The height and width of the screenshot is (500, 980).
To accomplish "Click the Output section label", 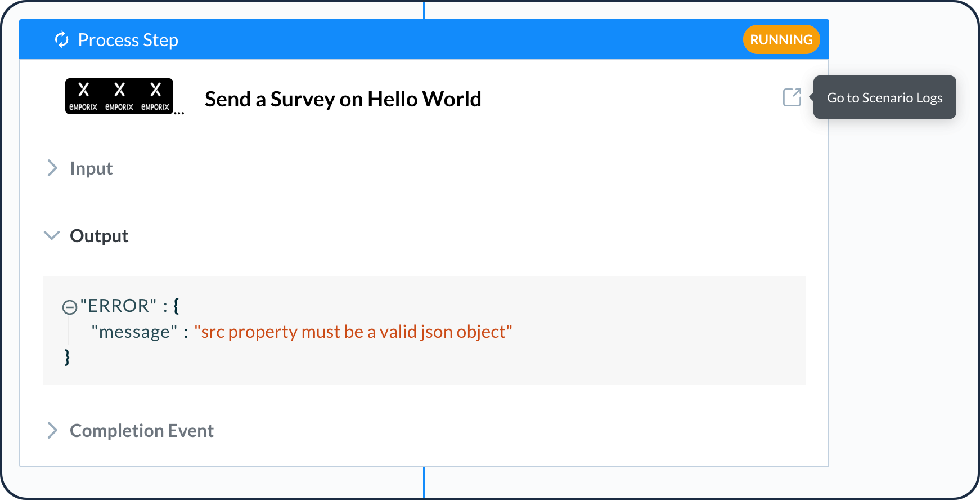I will [99, 236].
